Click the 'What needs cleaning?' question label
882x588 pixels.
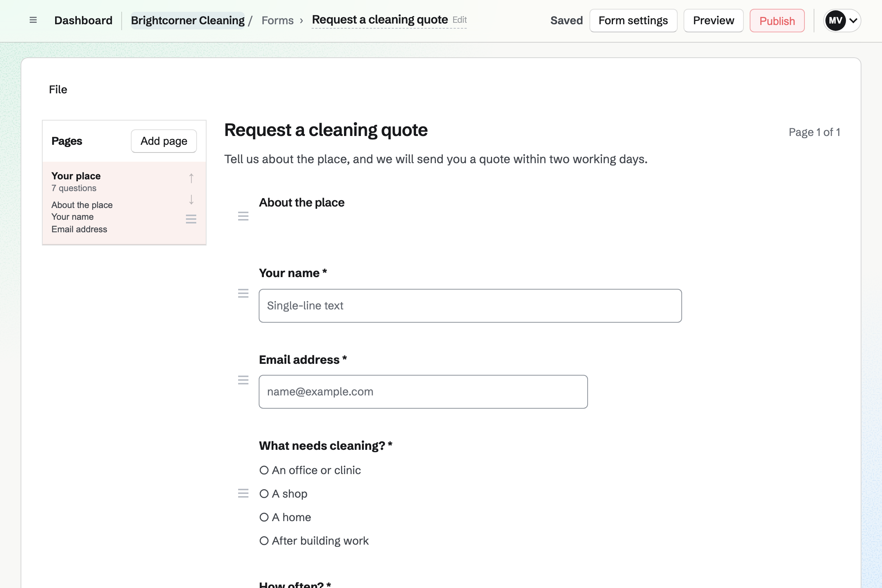pyautogui.click(x=326, y=446)
